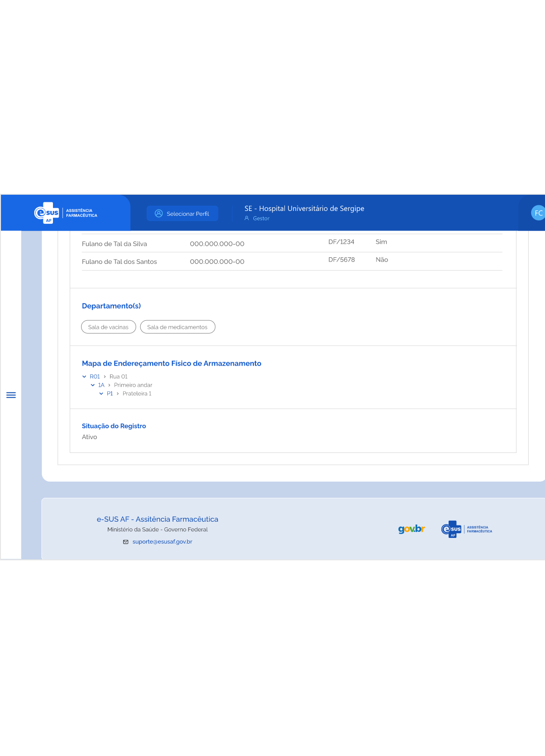Open the FC user avatar menu
Screen dimensions: 545x756
point(538,213)
